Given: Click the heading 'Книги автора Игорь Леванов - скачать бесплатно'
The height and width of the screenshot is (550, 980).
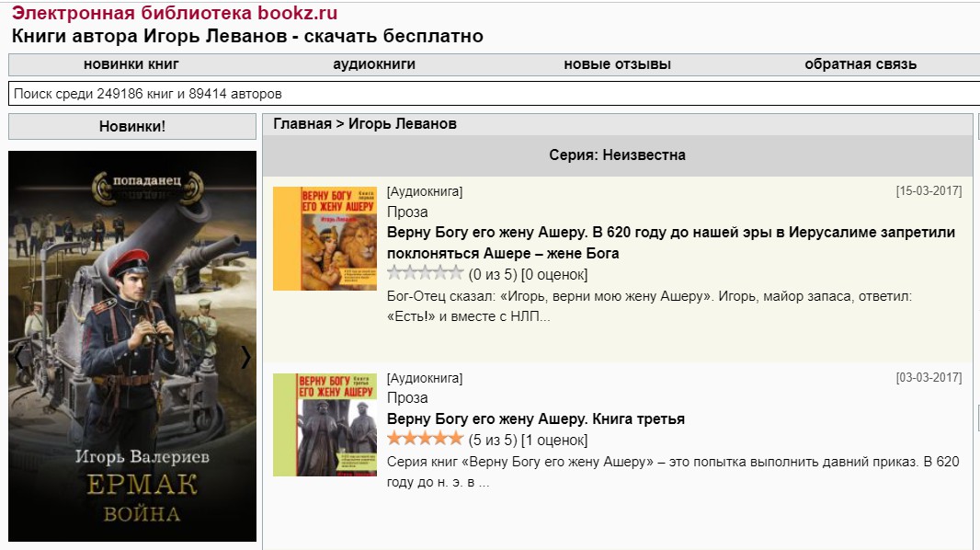Looking at the screenshot, I should [x=247, y=36].
